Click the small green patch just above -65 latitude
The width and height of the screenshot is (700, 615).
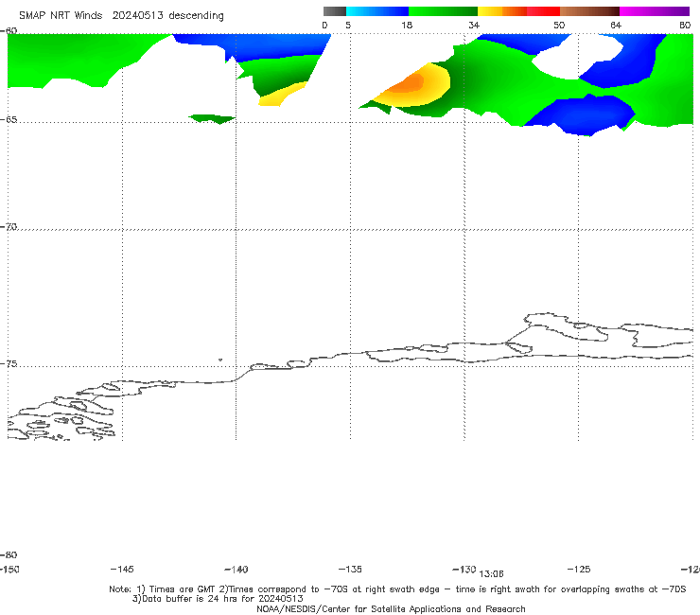coord(213,119)
